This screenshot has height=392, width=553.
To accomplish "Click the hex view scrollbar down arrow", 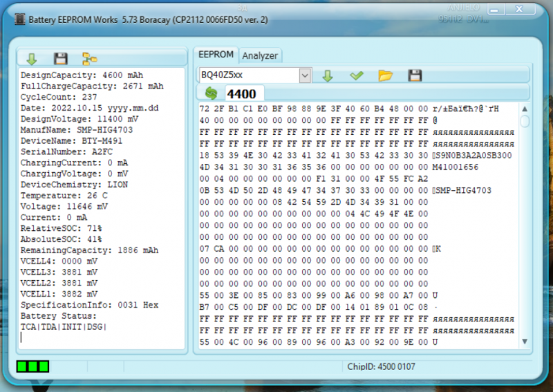I will coord(525,342).
